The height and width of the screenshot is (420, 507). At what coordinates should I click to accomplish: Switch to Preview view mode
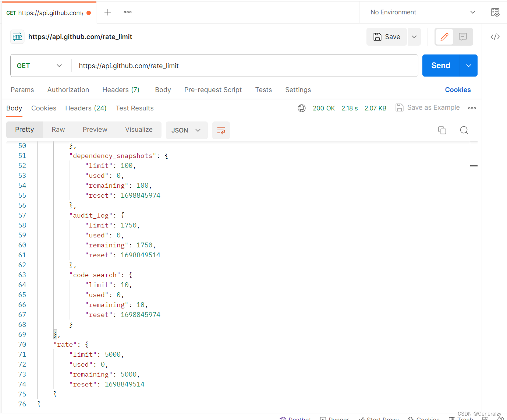click(x=95, y=130)
